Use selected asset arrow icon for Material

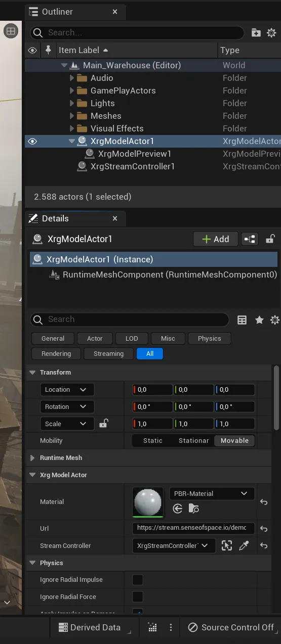(177, 509)
